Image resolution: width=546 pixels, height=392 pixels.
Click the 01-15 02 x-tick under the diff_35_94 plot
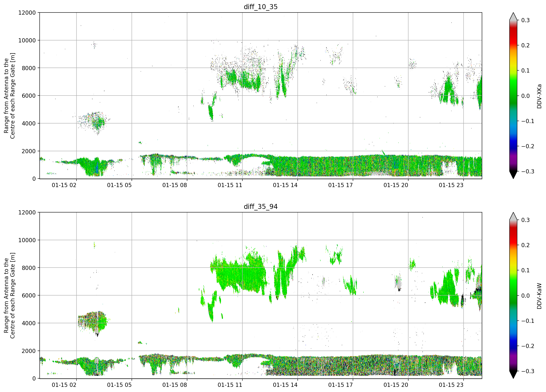pos(64,385)
